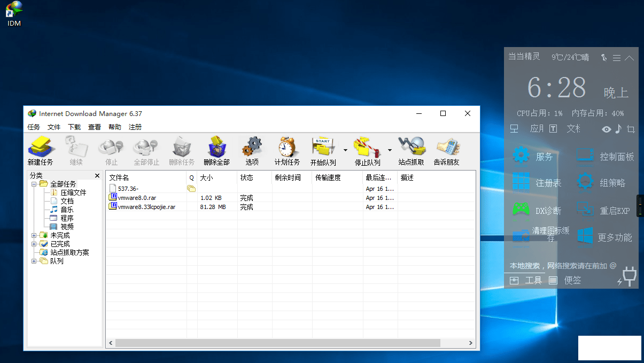Click the crop icon in widget
The width and height of the screenshot is (644, 363).
(631, 129)
